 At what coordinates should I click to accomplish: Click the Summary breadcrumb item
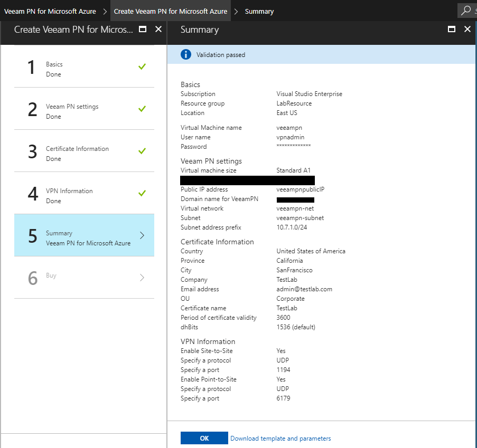(x=259, y=11)
